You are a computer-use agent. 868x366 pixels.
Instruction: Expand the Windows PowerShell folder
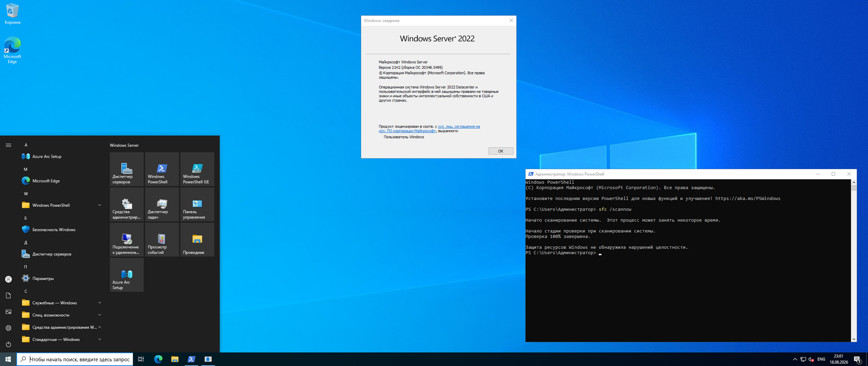point(61,205)
